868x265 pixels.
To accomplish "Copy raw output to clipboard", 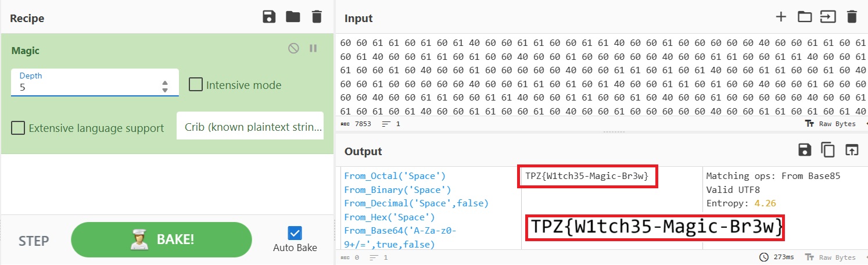I will 828,150.
